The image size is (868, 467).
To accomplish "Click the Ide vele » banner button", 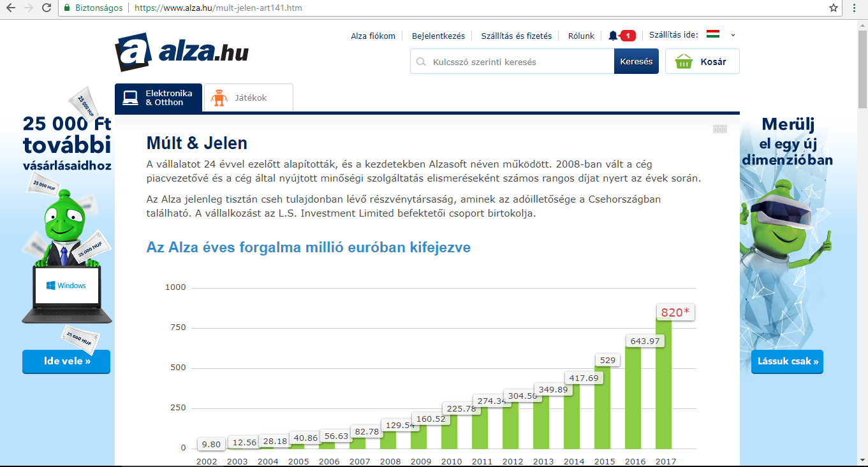I will (66, 361).
